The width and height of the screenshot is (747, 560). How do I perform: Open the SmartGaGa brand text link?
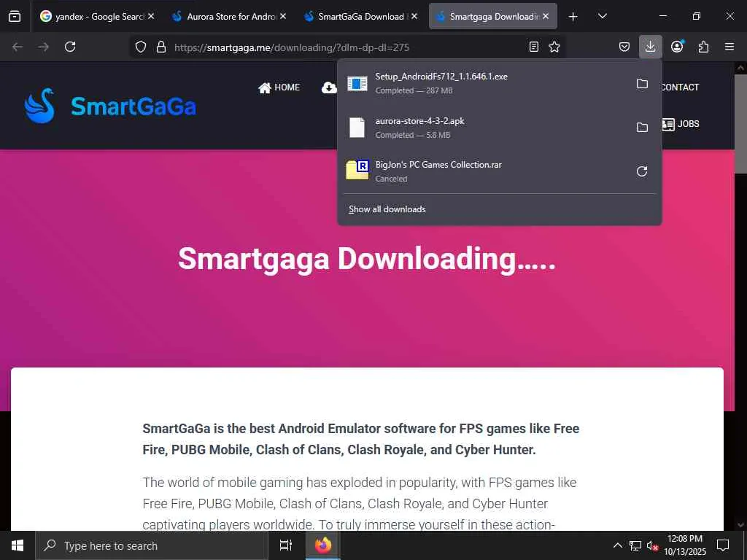coord(133,106)
